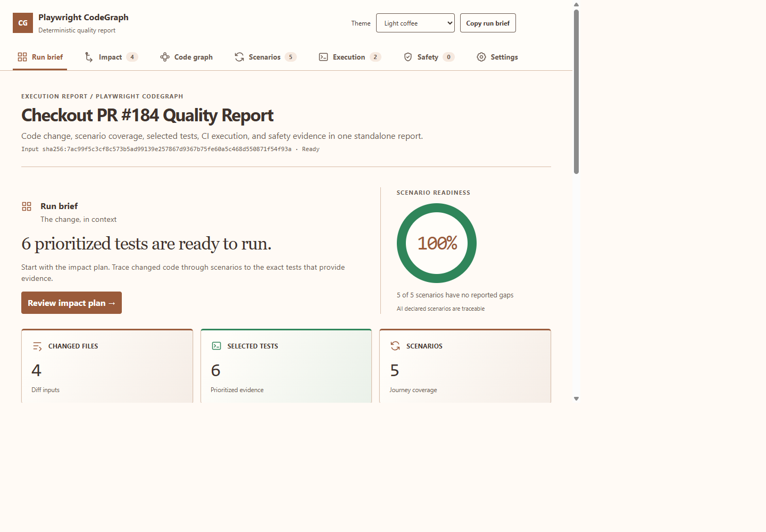Screen dimensions: 766x532
Task: Click the scrollbar down arrow
Action: [576, 398]
